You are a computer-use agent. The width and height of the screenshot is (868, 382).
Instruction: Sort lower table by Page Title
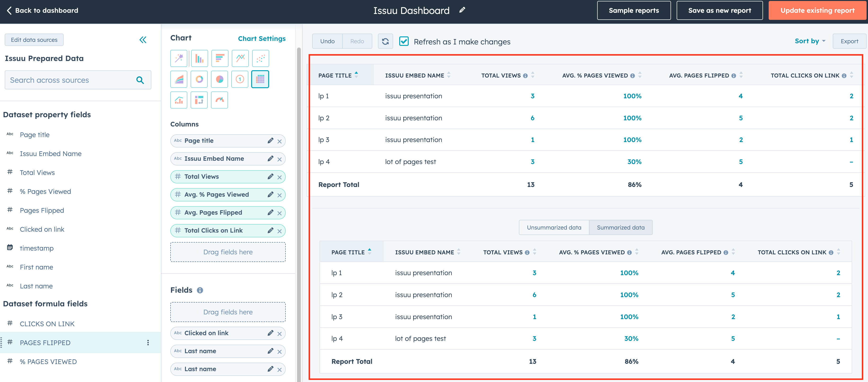(x=369, y=252)
